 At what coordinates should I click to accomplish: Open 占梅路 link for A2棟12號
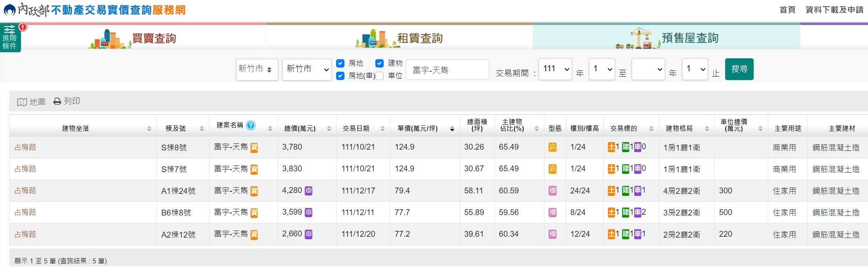pos(25,234)
